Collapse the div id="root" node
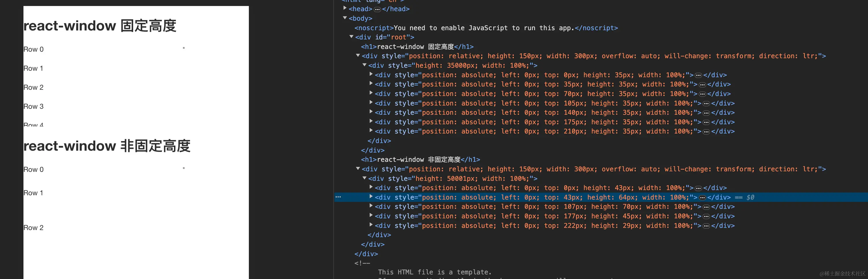 pyautogui.click(x=351, y=37)
